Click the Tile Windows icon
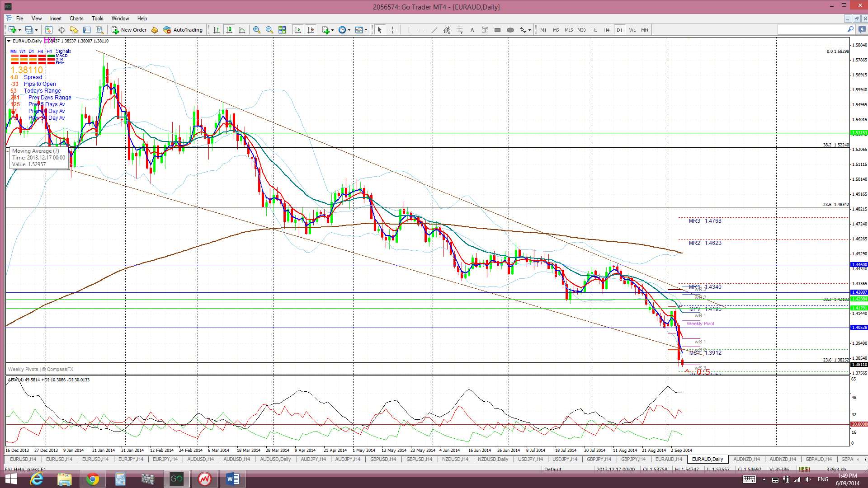The image size is (868, 488). (x=282, y=30)
